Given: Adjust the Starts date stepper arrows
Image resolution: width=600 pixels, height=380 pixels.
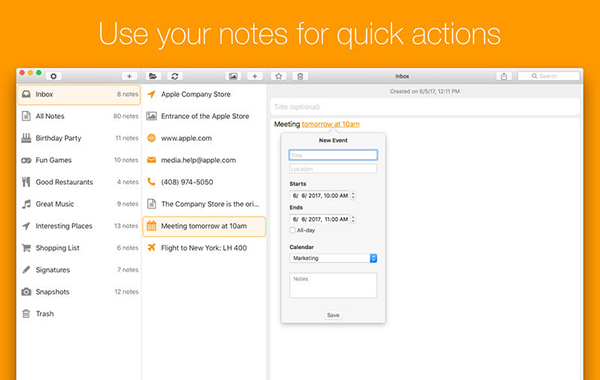Looking at the screenshot, I should tap(353, 196).
